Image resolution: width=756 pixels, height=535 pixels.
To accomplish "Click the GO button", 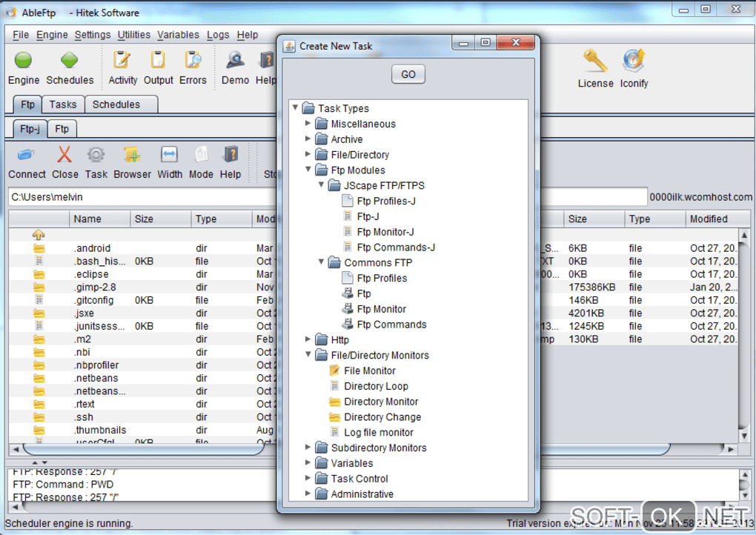I will [408, 74].
